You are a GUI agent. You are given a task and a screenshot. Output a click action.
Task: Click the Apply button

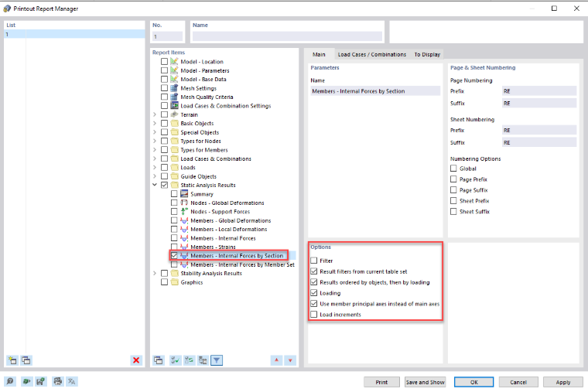click(x=563, y=382)
